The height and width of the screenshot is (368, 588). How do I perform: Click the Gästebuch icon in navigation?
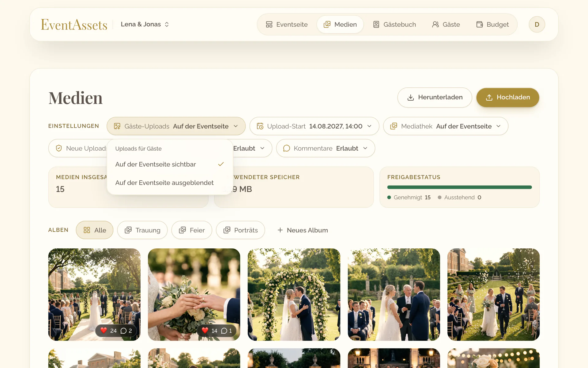click(376, 25)
